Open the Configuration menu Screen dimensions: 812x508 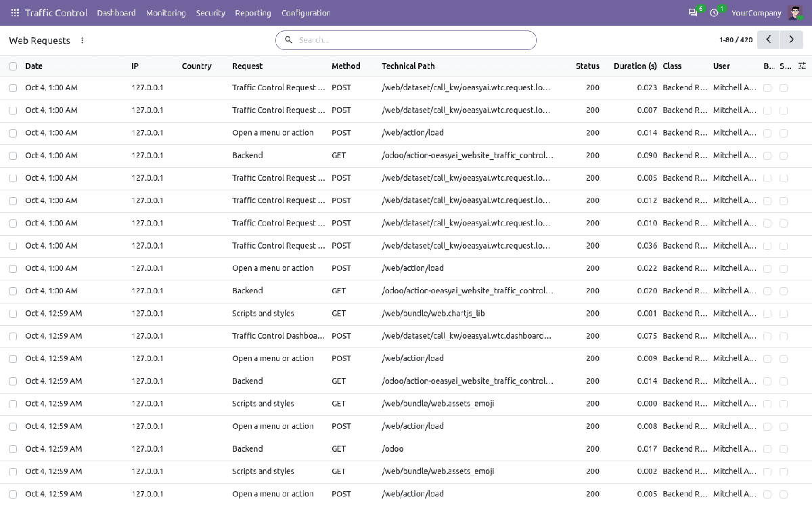point(306,13)
